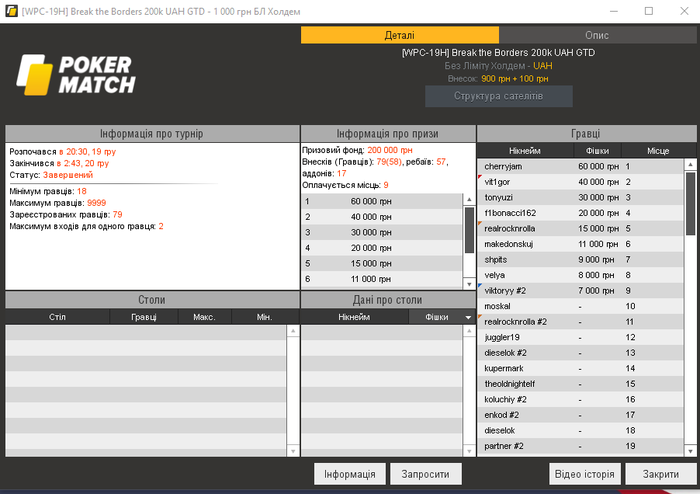The image size is (700, 494).
Task: Click status text Завершений
Action: 68,175
